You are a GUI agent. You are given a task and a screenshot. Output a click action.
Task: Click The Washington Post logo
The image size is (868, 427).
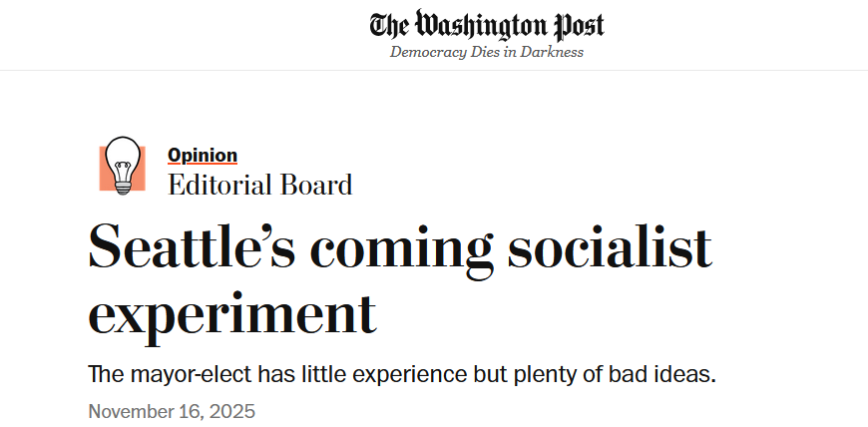[x=487, y=25]
